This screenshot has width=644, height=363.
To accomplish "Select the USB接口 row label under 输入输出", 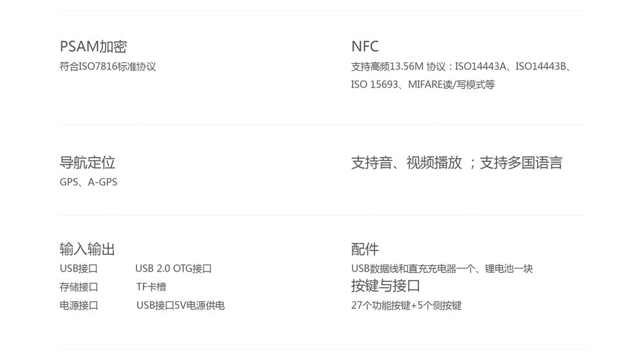I will tap(79, 268).
